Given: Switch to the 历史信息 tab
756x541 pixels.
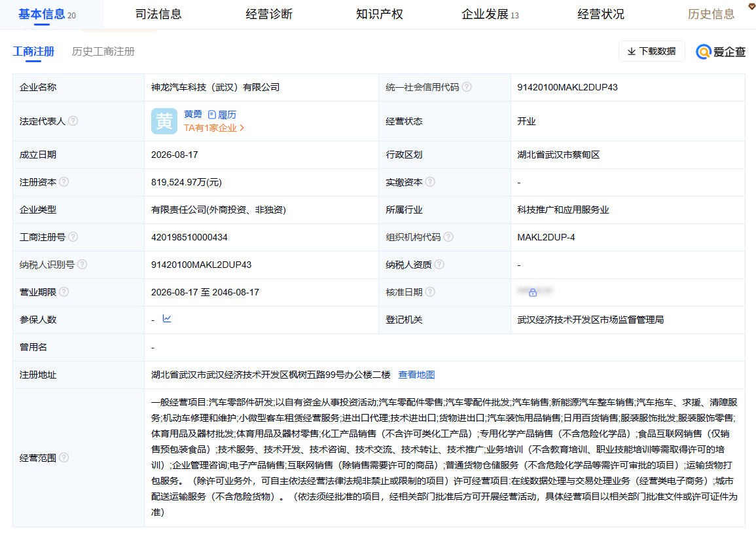Looking at the screenshot, I should point(711,14).
